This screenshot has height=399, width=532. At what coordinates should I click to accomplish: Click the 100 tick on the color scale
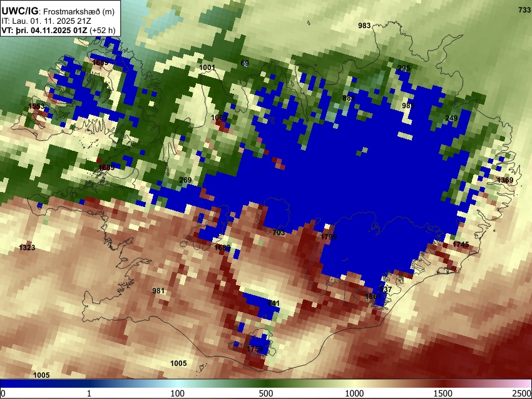pos(178,393)
